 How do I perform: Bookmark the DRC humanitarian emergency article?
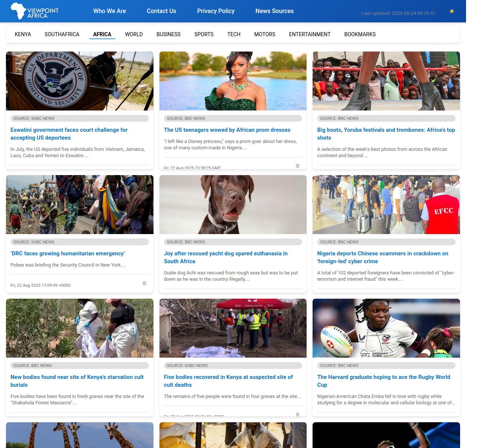click(145, 283)
